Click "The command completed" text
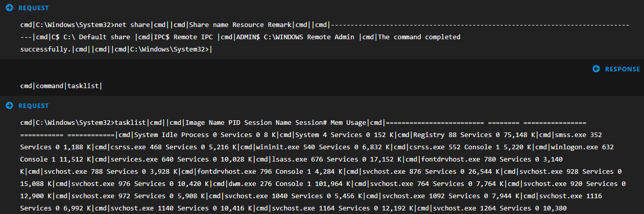This screenshot has width=644, height=214. pyautogui.click(x=419, y=37)
